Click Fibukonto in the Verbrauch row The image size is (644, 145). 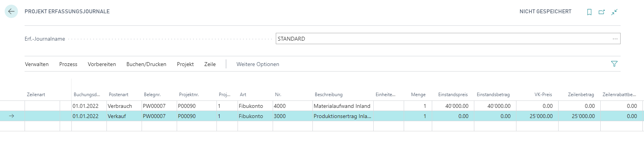pos(255,106)
